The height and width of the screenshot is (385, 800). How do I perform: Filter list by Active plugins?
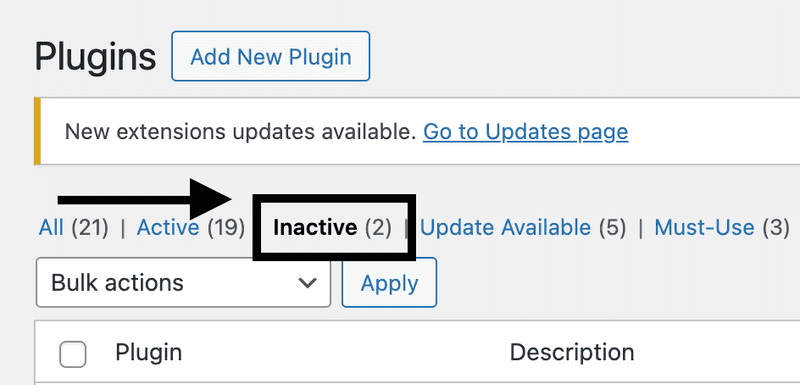pos(168,227)
